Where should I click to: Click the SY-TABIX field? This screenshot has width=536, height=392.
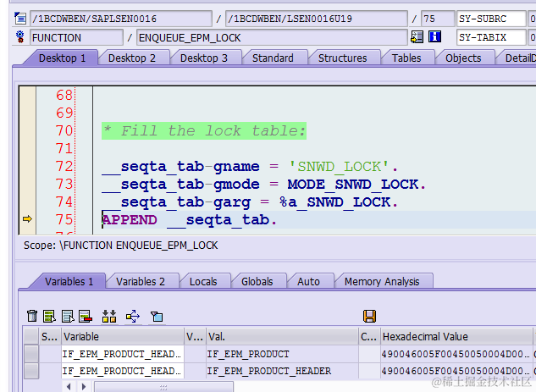point(491,37)
